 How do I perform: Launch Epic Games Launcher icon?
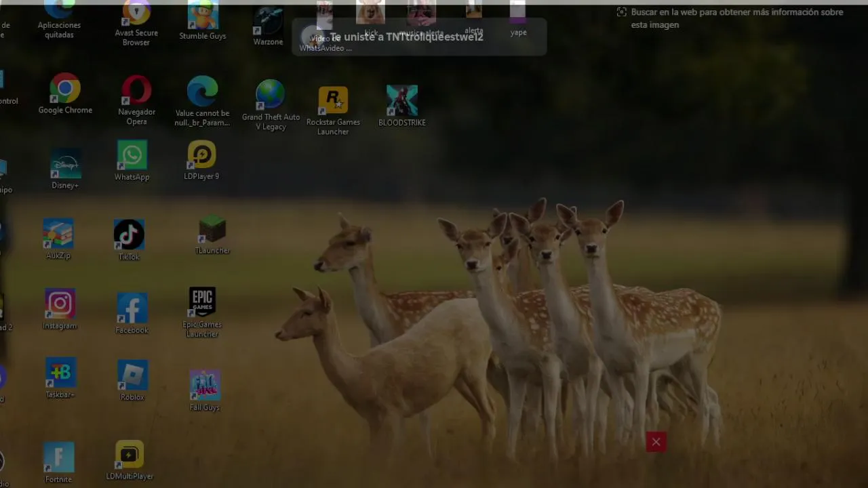coord(202,312)
